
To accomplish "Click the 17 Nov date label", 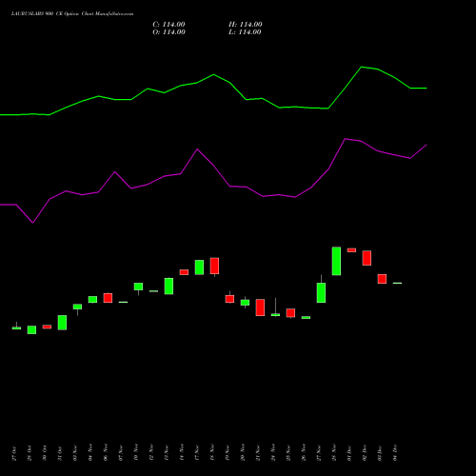I will [x=197, y=452].
